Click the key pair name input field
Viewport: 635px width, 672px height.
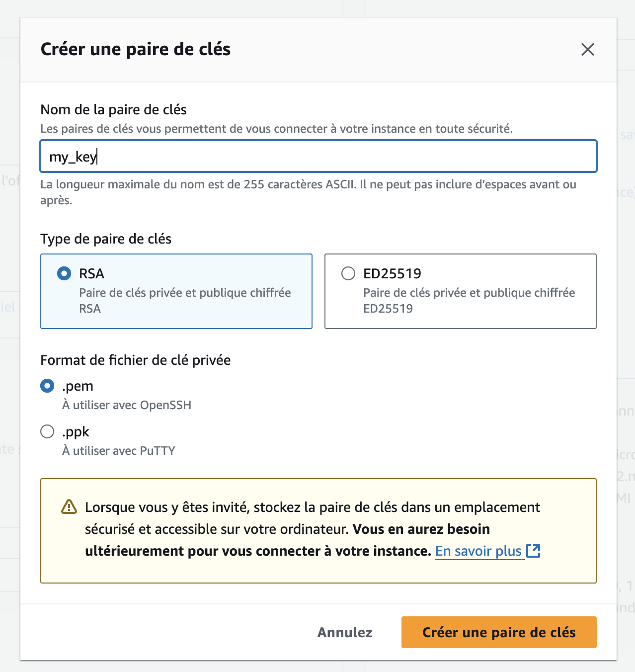tap(318, 156)
